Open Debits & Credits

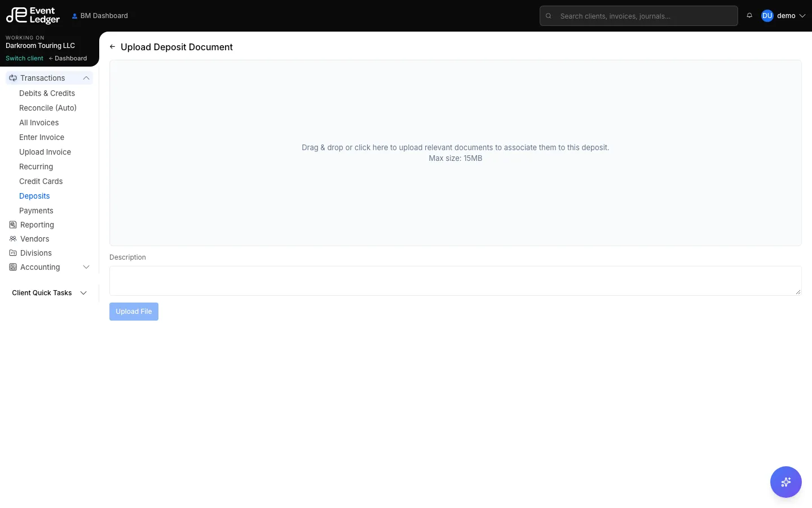point(47,93)
